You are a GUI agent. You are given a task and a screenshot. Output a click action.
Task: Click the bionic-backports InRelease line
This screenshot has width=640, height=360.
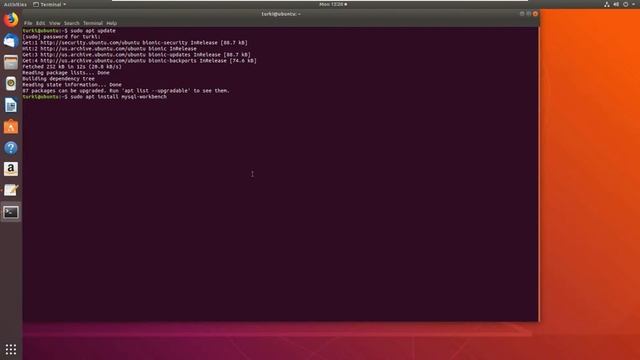(139, 61)
